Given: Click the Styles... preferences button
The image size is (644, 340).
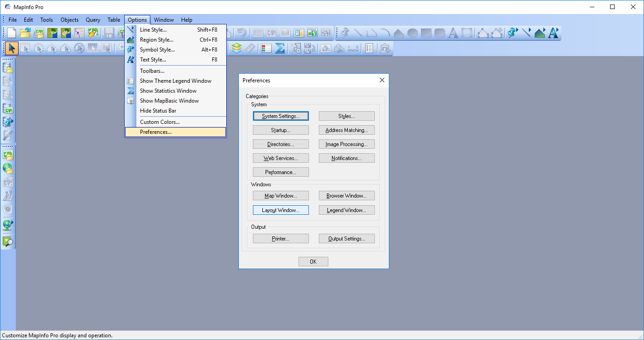Looking at the screenshot, I should [x=347, y=116].
